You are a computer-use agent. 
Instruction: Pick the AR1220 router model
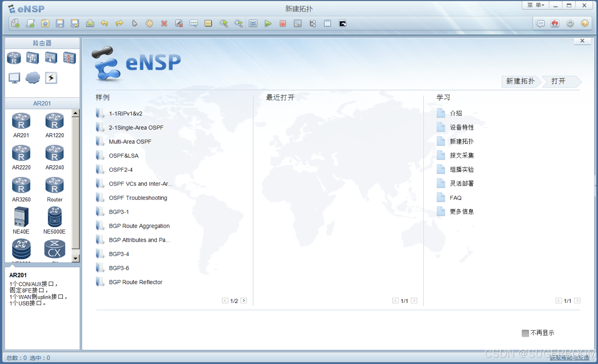point(54,125)
